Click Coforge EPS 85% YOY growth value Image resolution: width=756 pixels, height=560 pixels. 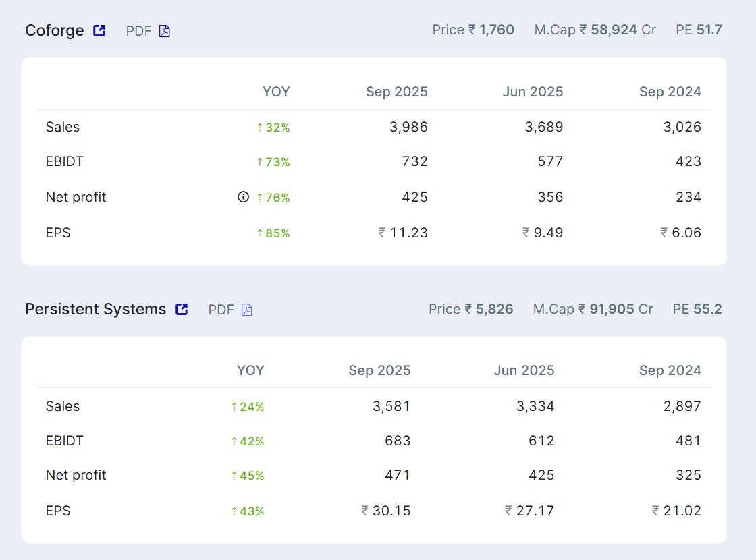click(x=273, y=233)
